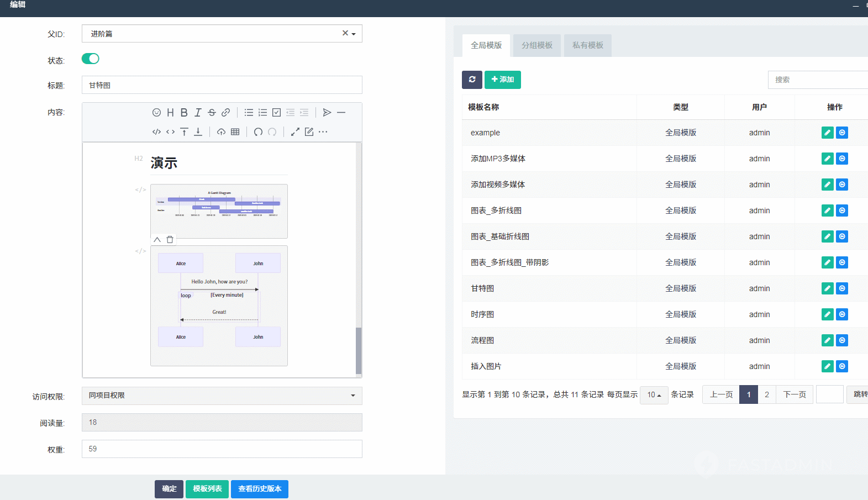Screen dimensions: 868x500
Task: Click the editor's vertical scrollbar thumb
Action: 359,350
